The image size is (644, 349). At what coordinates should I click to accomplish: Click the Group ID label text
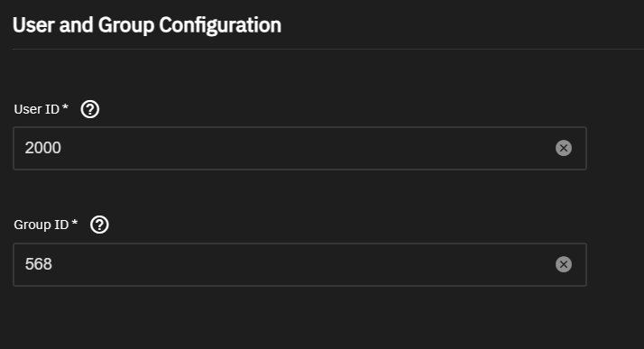[x=41, y=225]
